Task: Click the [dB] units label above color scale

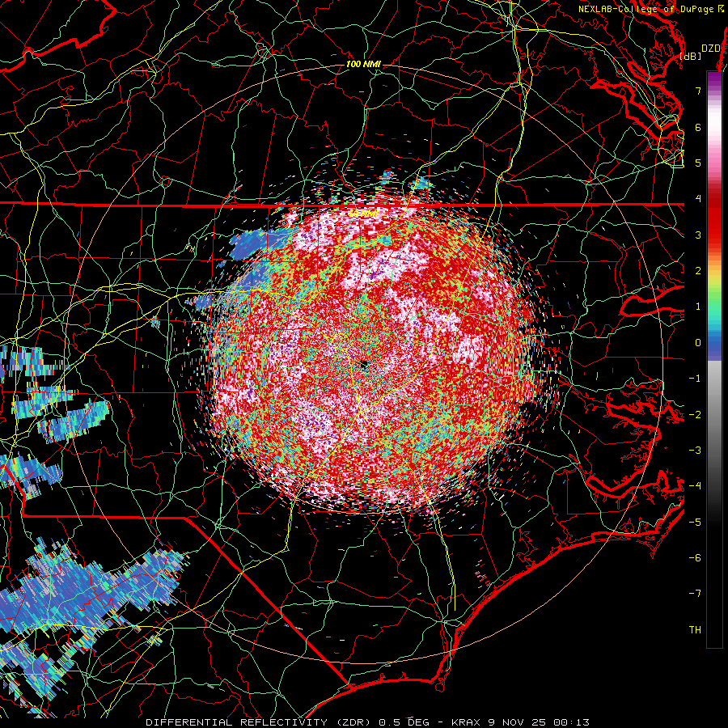Action: coord(691,56)
